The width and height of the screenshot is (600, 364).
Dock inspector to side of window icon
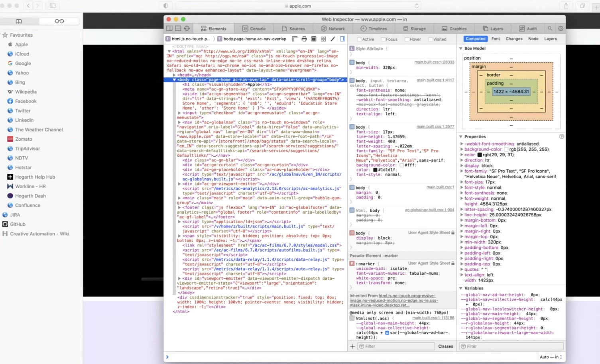(169, 28)
